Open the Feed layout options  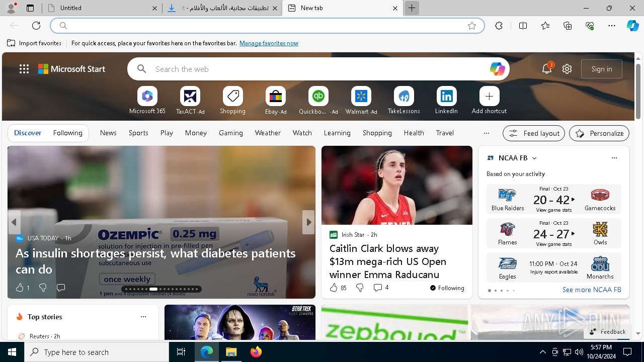[x=534, y=133]
